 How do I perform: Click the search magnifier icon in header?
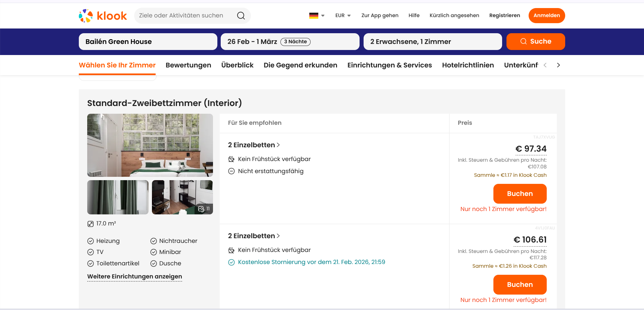[241, 16]
